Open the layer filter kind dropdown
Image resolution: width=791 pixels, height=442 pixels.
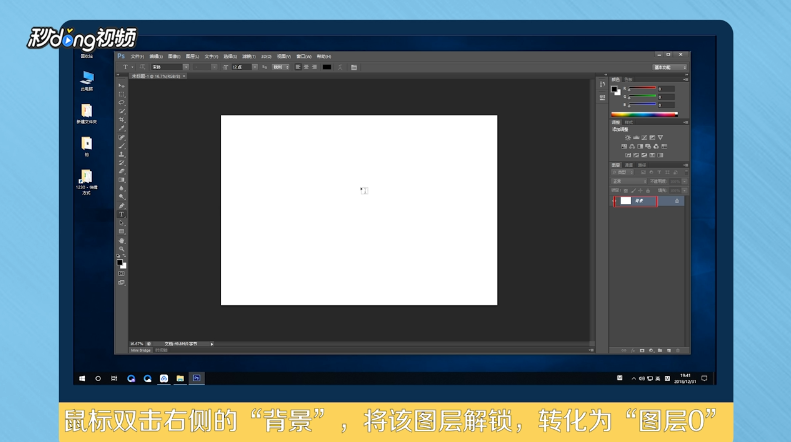623,173
